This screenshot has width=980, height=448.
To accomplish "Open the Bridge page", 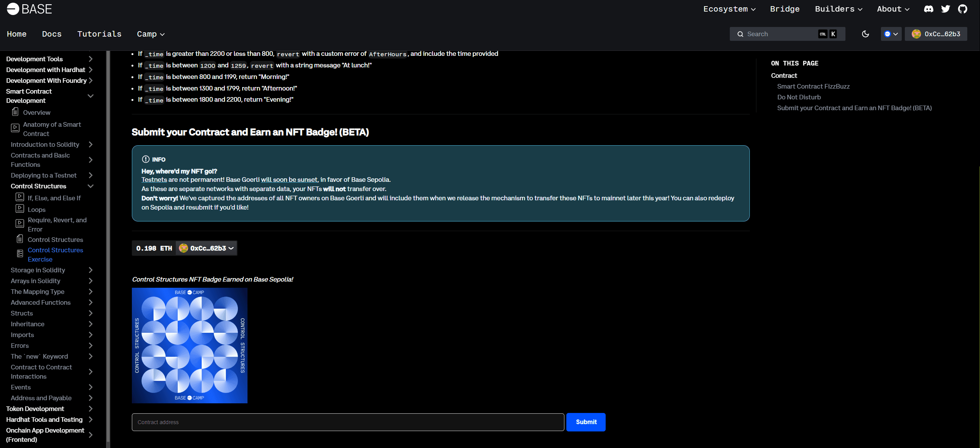I will click(x=785, y=9).
